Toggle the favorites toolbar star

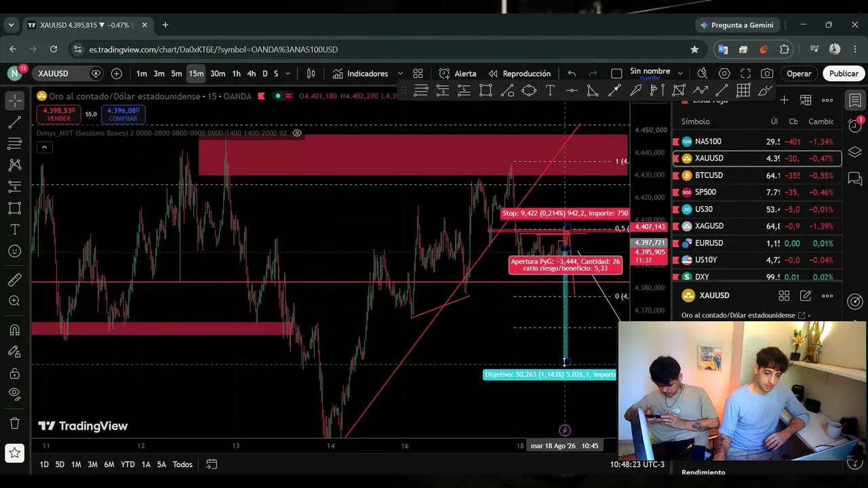point(14,452)
